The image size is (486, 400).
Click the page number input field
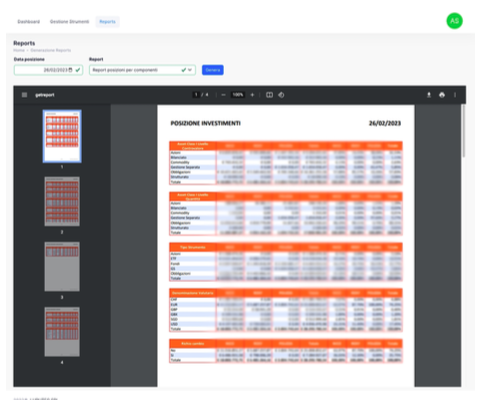click(x=196, y=95)
